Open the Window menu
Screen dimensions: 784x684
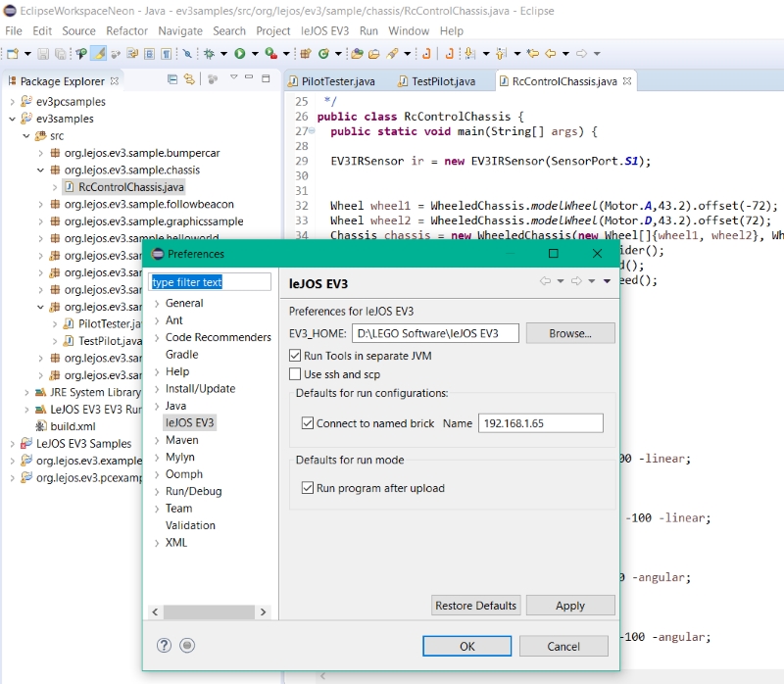(409, 31)
